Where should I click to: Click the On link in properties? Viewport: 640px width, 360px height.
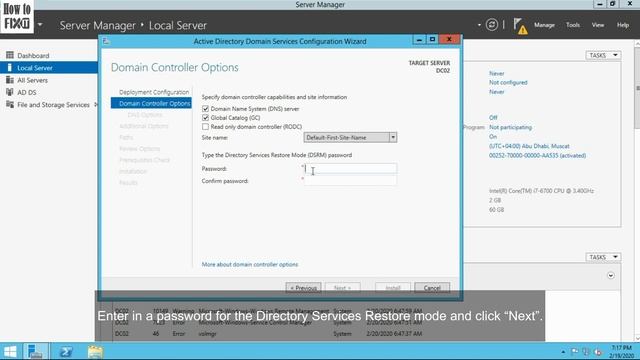point(493,137)
